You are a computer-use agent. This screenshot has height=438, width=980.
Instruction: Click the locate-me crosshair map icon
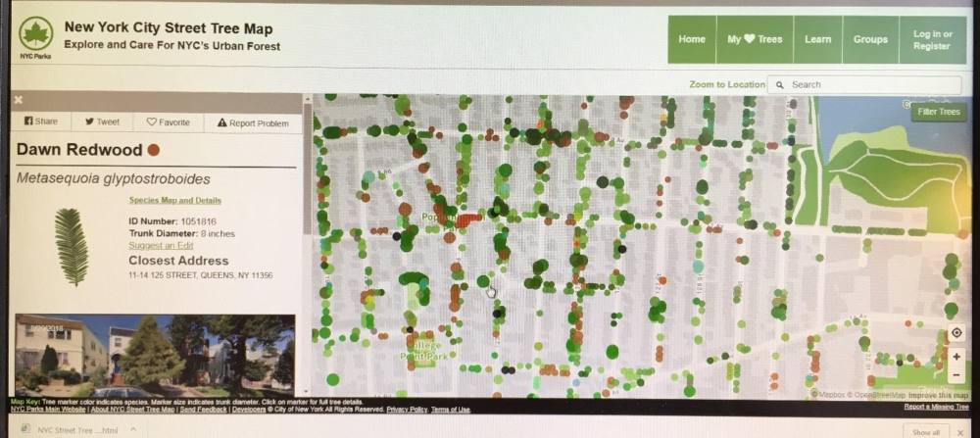coord(956,333)
